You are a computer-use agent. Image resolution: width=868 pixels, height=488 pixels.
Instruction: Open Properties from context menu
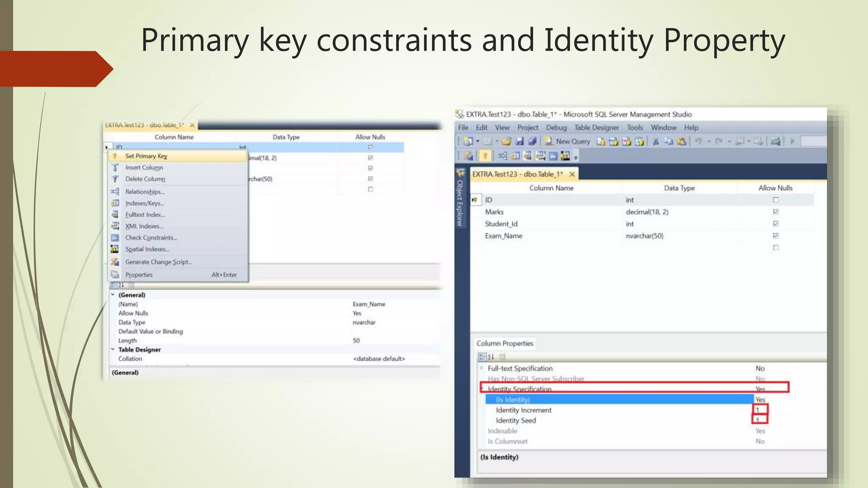point(178,274)
